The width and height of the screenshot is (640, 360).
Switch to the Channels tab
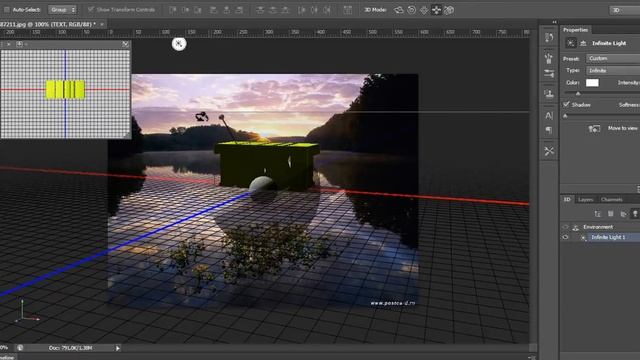[x=611, y=200]
